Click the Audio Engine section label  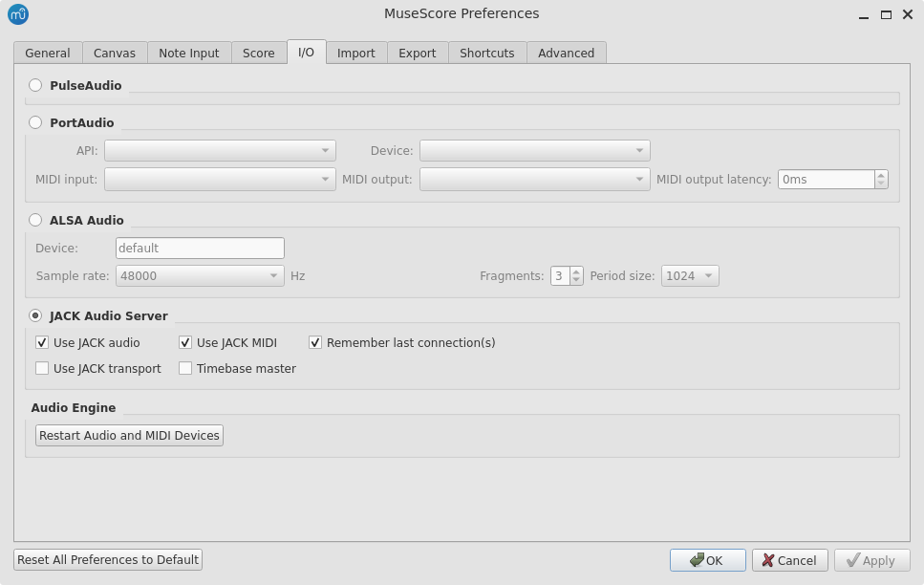[x=74, y=407]
